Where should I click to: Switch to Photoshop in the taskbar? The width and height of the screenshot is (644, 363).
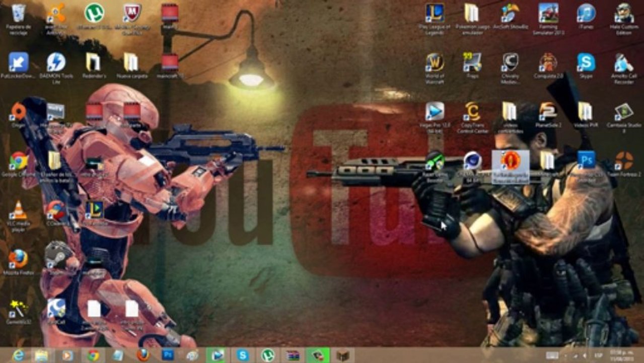[x=168, y=355]
